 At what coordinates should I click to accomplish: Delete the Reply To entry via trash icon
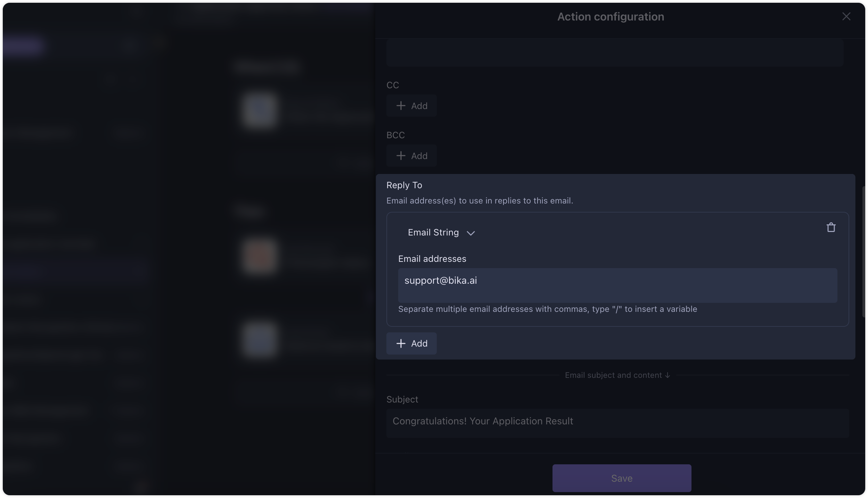pyautogui.click(x=831, y=227)
